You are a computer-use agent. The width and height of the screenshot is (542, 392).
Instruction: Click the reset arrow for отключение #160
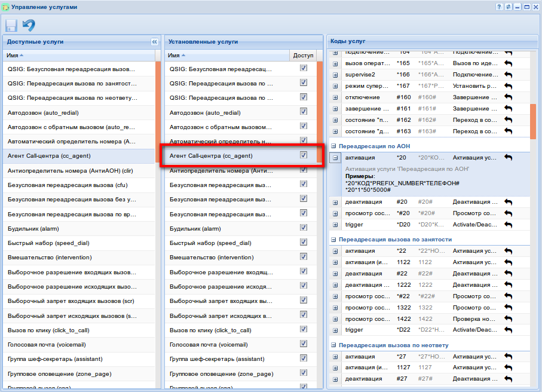[509, 97]
